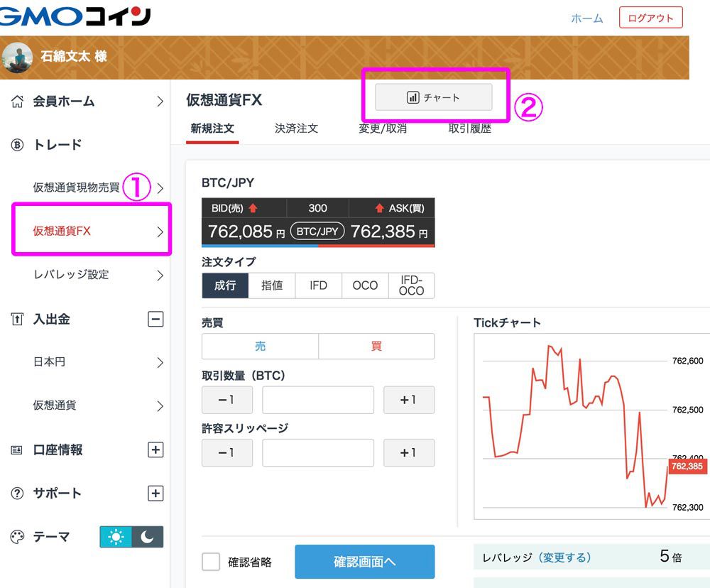Click the 会員ホーム house icon
Image resolution: width=710 pixels, height=588 pixels.
(17, 101)
